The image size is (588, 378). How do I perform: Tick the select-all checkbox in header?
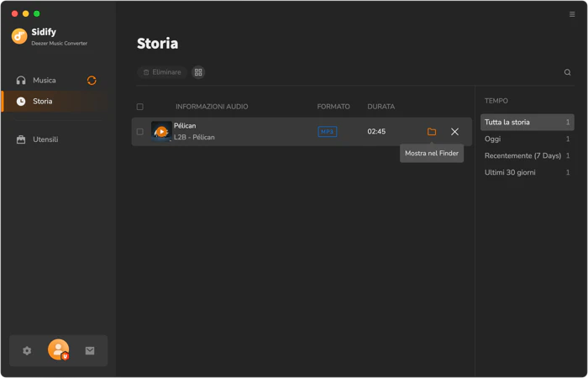tap(140, 107)
